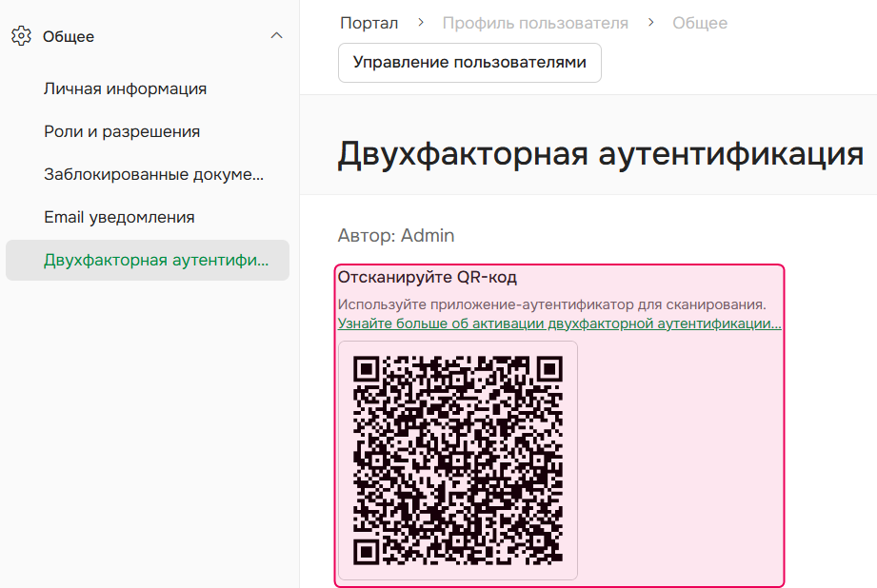Open the two-factor activation help link
877x588 pixels.
[558, 323]
